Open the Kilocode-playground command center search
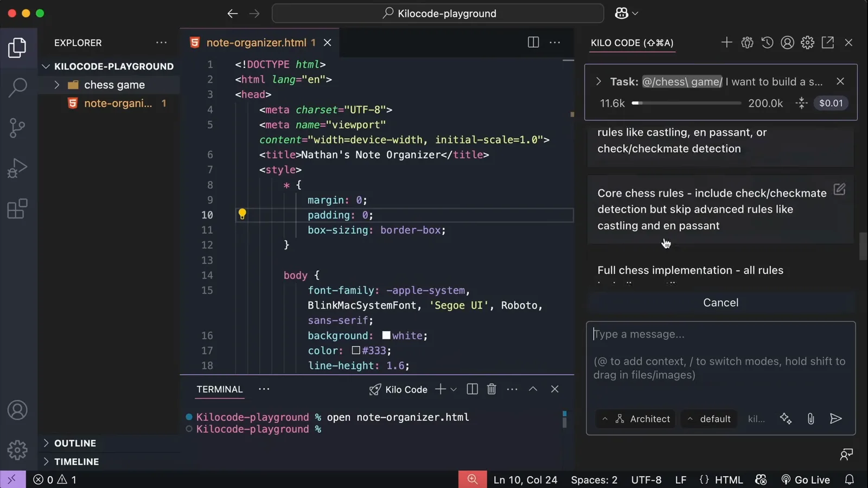868x488 pixels. [x=438, y=14]
